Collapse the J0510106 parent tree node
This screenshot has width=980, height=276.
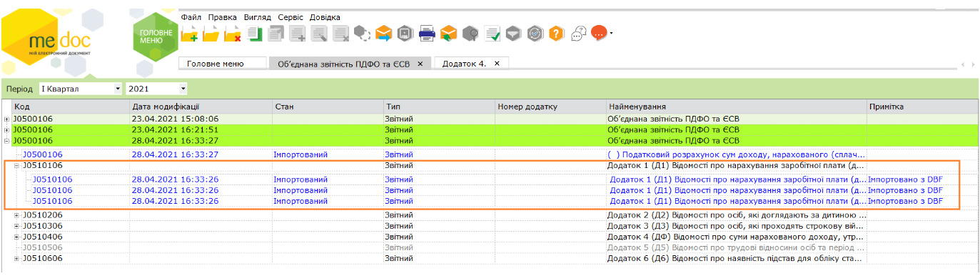point(17,166)
